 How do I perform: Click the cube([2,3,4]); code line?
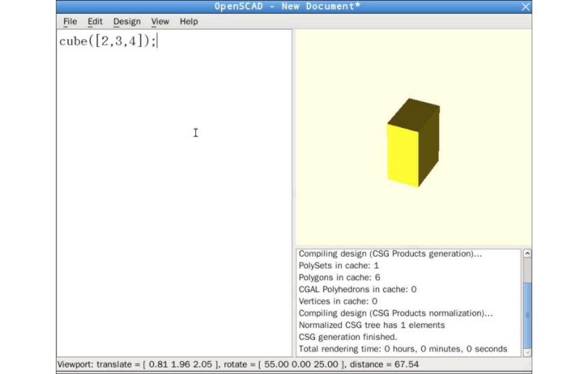point(108,41)
